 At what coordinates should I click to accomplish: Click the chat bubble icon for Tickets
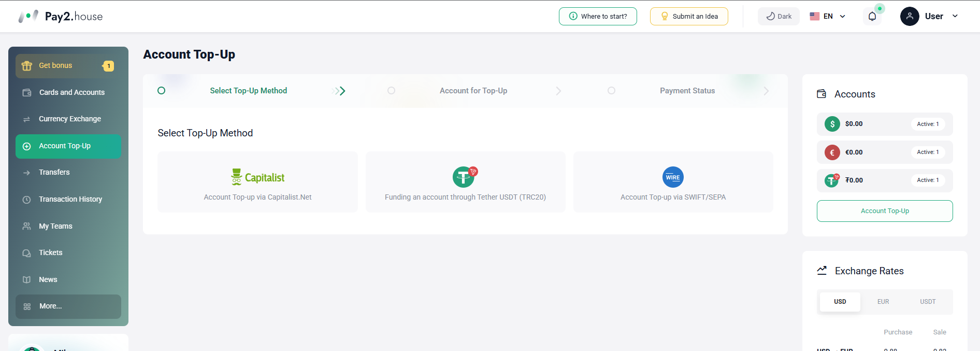point(27,253)
